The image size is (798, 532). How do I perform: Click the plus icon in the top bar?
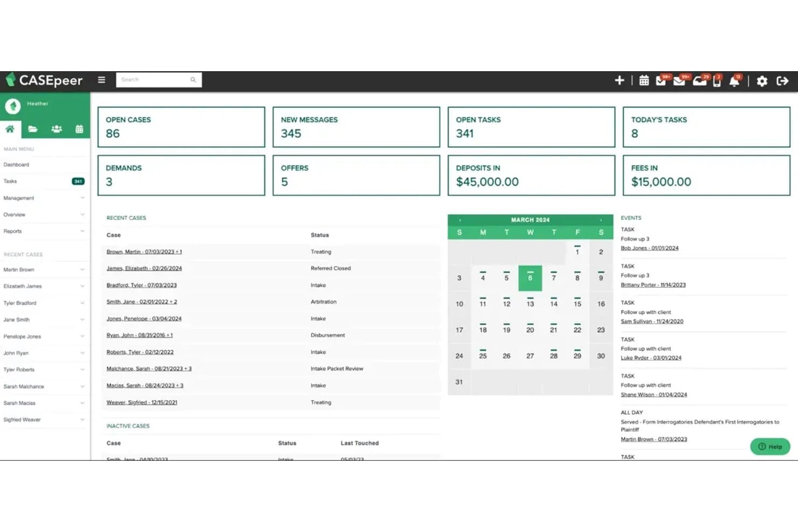(x=620, y=80)
